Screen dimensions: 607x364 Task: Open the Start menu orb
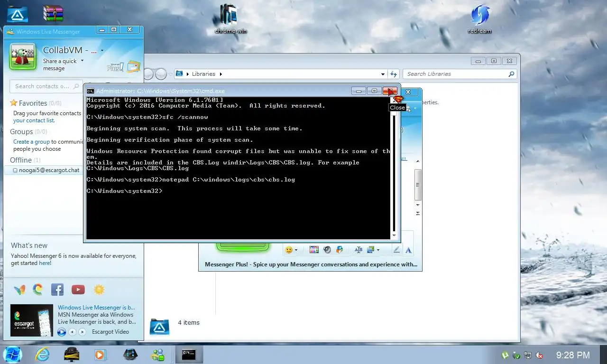(x=13, y=354)
